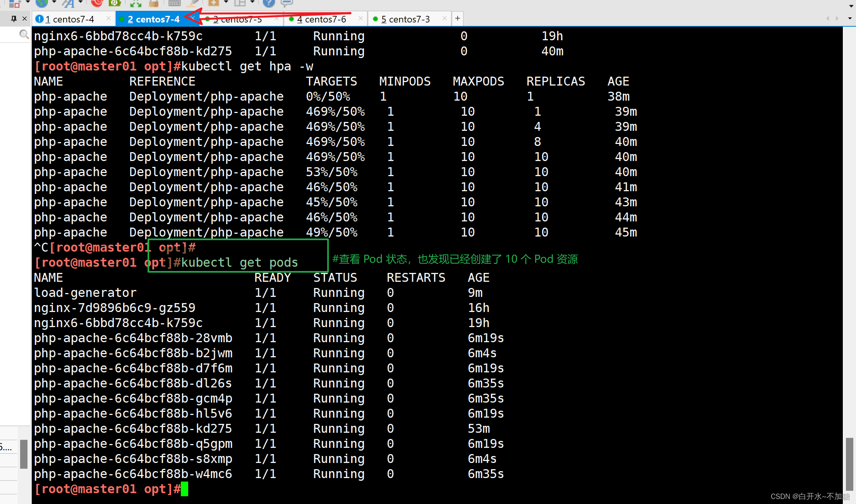Click the red swirl Xftp icon

[x=97, y=3]
